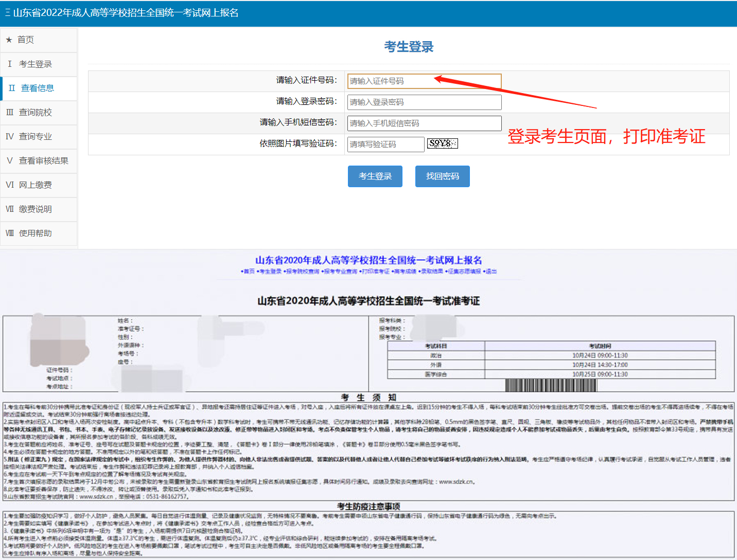Viewport: 737px width, 560px height.
Task: Open 缴费说明 sidebar entry
Action: pyautogui.click(x=35, y=209)
